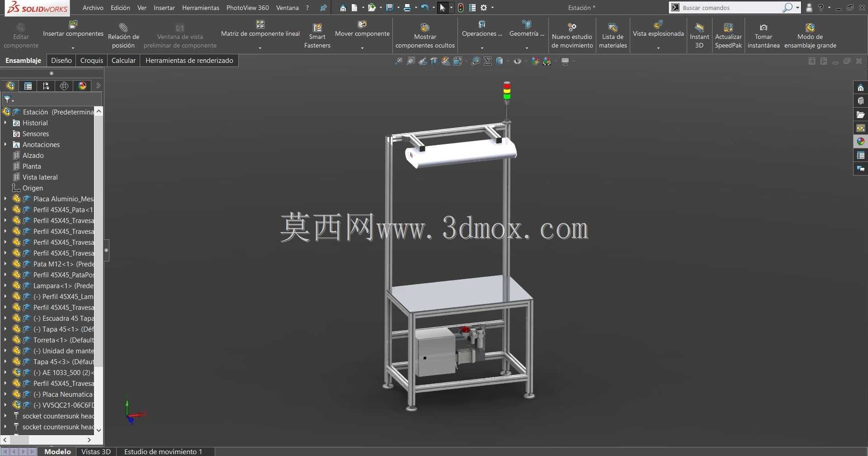
Task: Open the Help question mark icon
Action: (x=821, y=8)
